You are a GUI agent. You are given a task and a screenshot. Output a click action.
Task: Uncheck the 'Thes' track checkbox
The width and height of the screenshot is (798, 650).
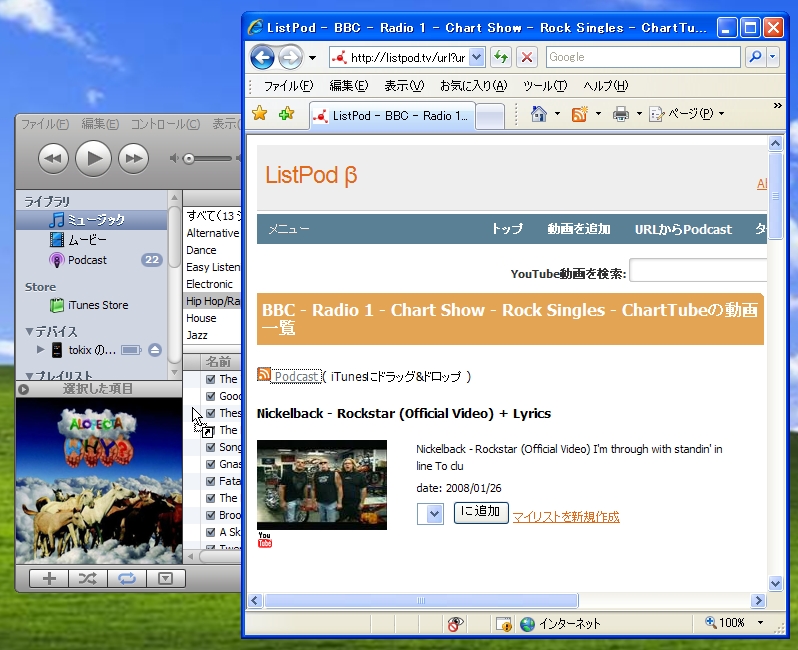pyautogui.click(x=211, y=413)
